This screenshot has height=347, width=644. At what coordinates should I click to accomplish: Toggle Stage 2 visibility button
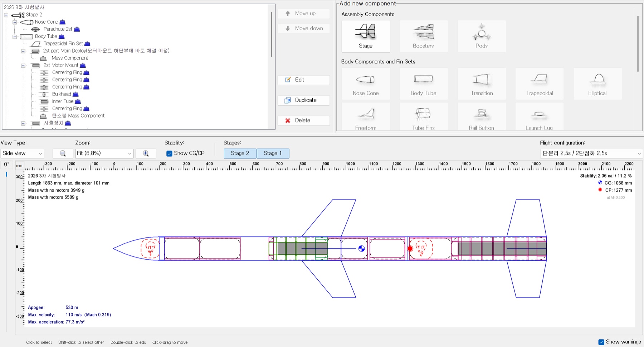pyautogui.click(x=240, y=153)
